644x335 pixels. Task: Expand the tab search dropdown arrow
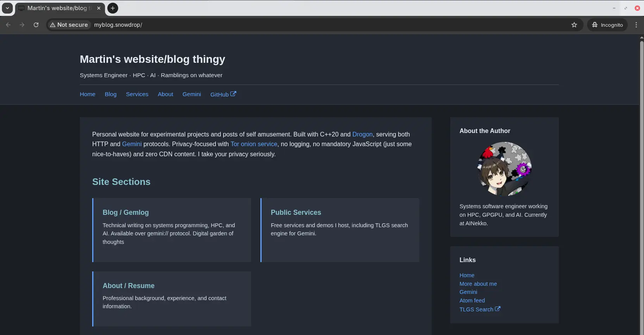coord(7,8)
